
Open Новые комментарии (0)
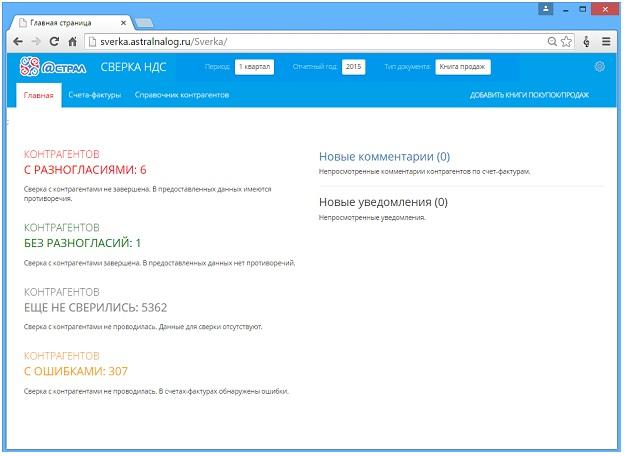(384, 157)
